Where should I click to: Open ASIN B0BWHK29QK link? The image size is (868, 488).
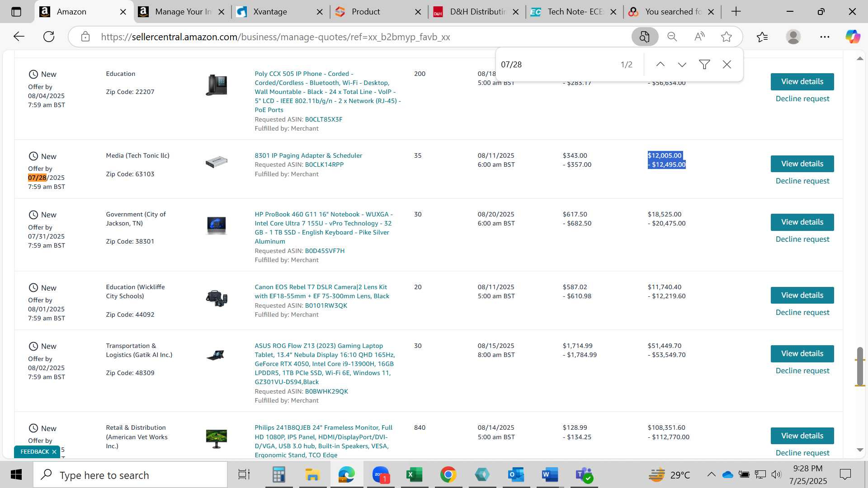326,391
